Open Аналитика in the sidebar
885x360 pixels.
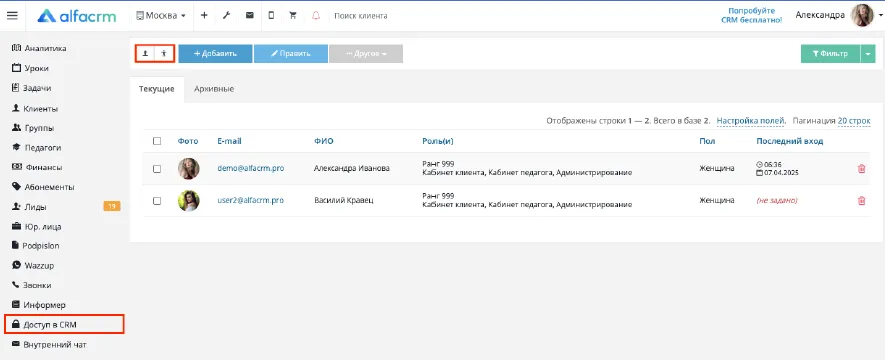(39, 49)
